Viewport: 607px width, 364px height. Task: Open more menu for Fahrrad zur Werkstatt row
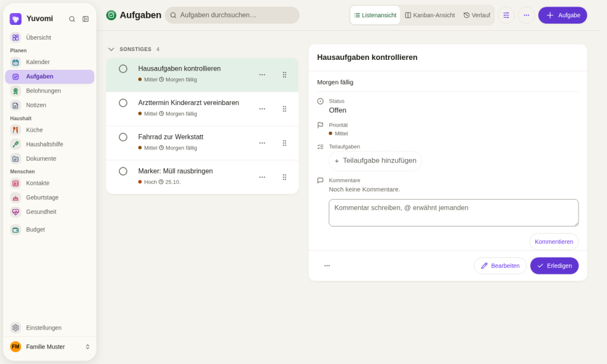coord(262,143)
